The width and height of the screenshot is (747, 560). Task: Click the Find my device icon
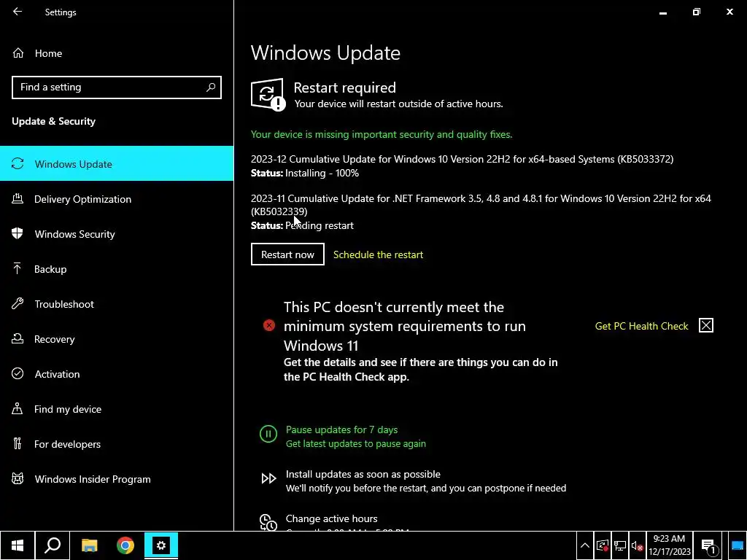pyautogui.click(x=18, y=408)
